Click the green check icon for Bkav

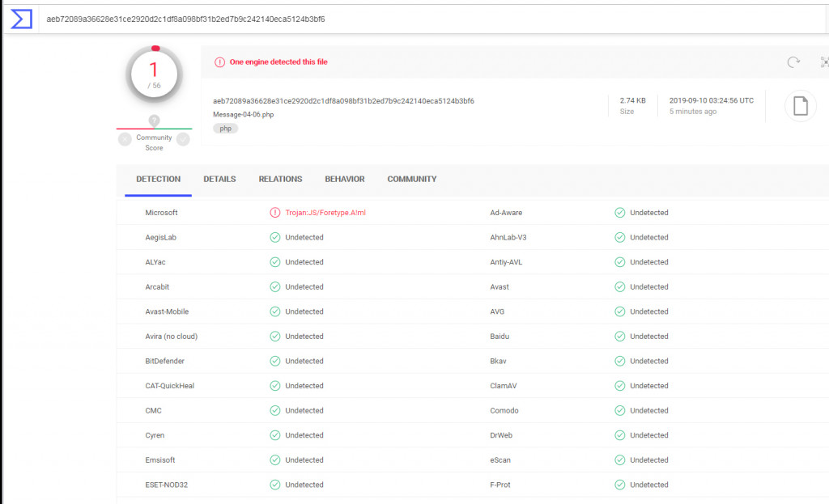pos(619,361)
